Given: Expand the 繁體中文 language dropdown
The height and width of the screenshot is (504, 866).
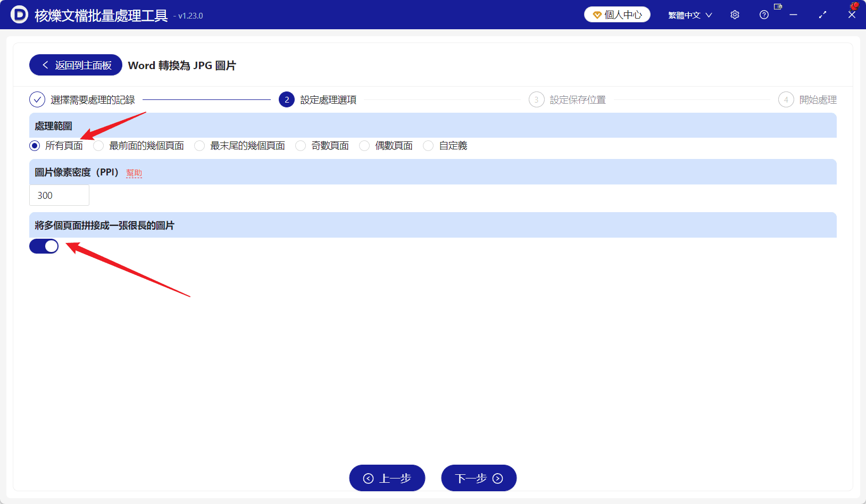Looking at the screenshot, I should coord(690,15).
